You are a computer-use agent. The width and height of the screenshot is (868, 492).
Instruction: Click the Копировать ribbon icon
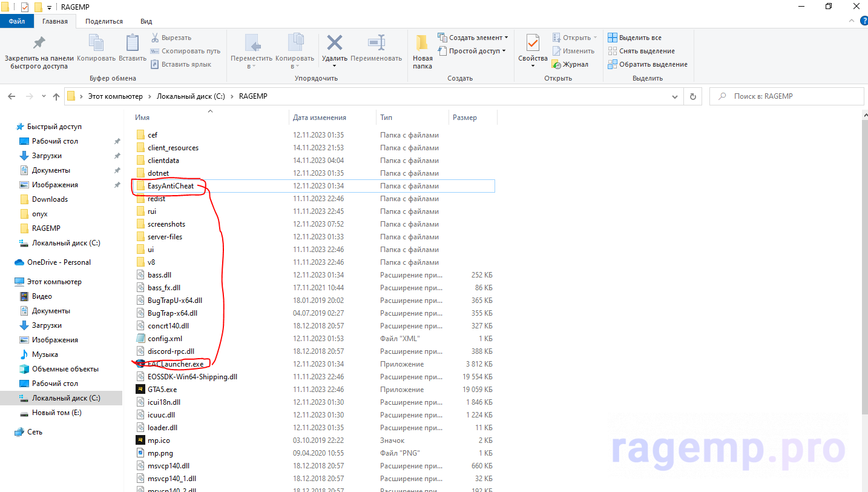click(96, 44)
